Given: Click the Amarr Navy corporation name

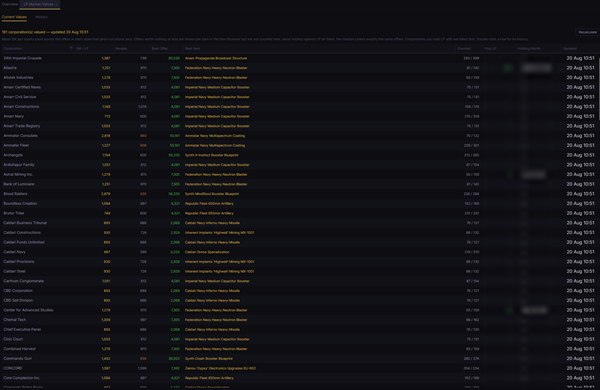Looking at the screenshot, I should tap(13, 116).
